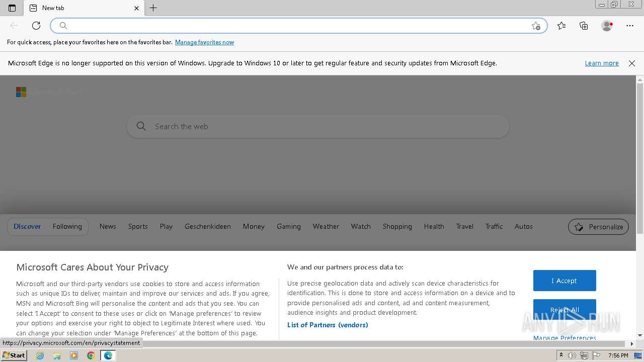644x362 pixels.
Task: Click the Edge taskbar icon
Action: pos(108,355)
